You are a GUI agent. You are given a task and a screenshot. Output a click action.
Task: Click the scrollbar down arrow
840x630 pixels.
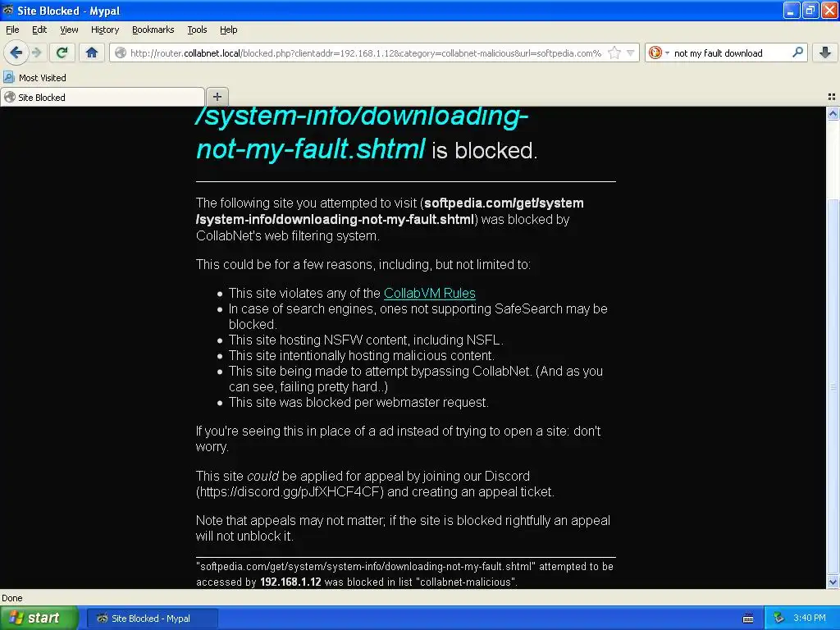pyautogui.click(x=833, y=582)
